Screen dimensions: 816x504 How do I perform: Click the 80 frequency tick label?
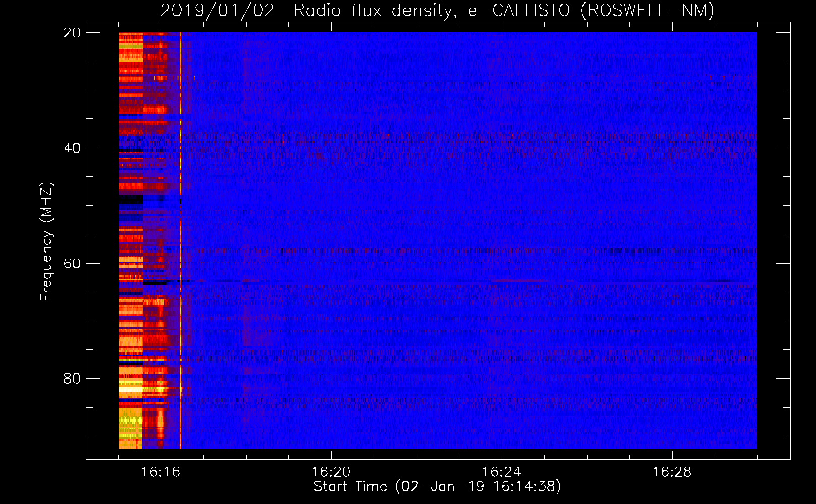click(72, 379)
